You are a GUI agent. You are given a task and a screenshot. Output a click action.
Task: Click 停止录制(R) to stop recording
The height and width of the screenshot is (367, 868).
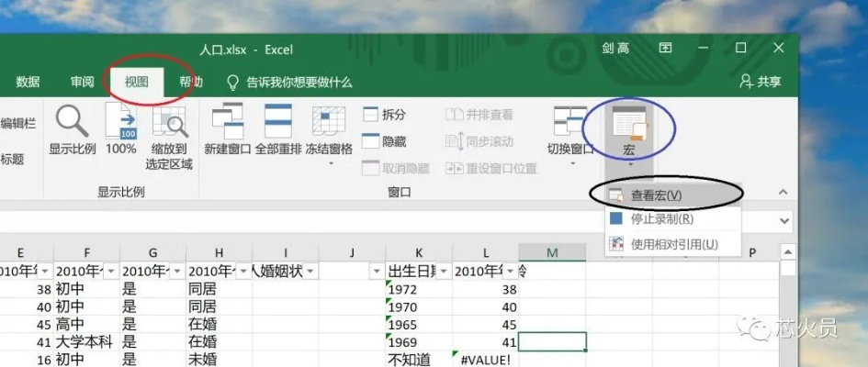tap(661, 219)
